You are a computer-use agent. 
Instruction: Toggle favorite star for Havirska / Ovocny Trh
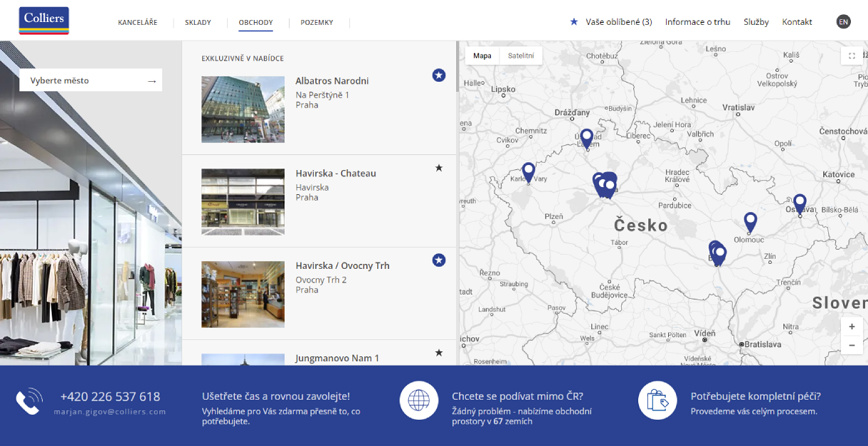[x=439, y=260]
